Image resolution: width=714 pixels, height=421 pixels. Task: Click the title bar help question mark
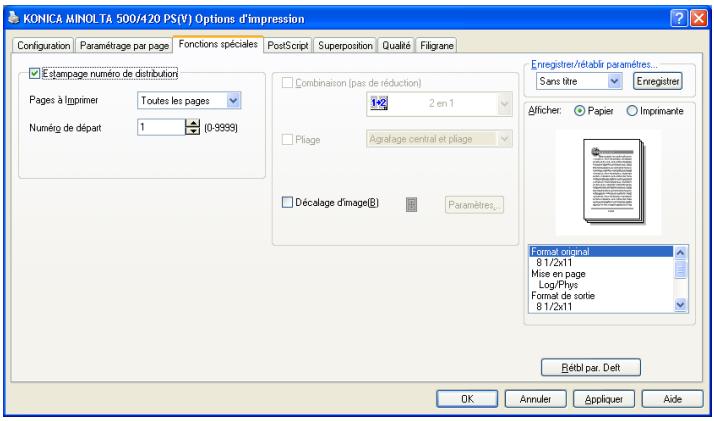(678, 18)
